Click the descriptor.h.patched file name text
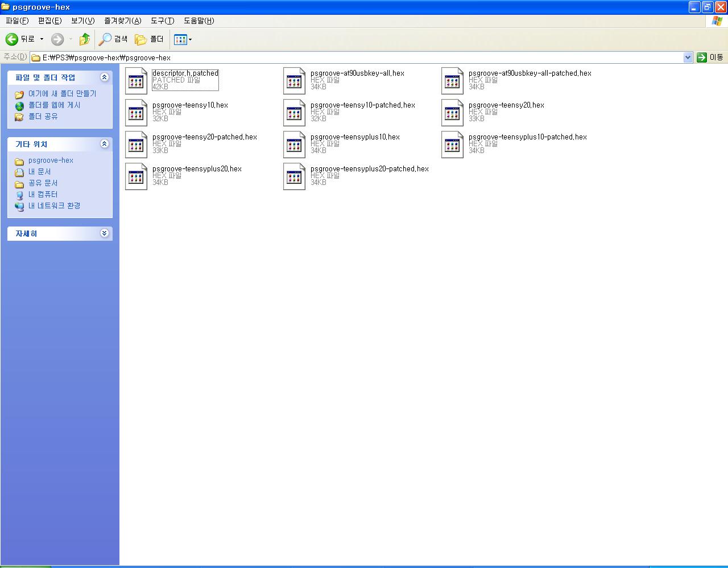Viewport: 728px width, 568px height. [185, 73]
